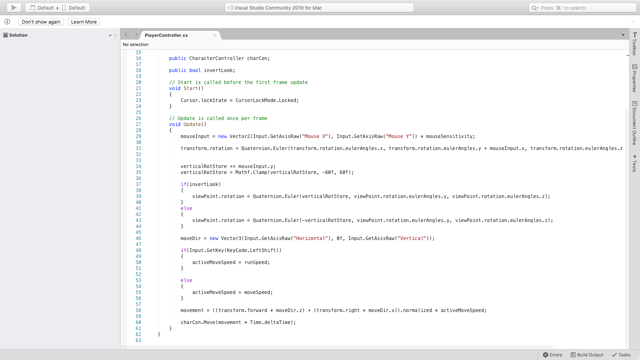Click the 'Start is called before' comment
This screenshot has height=360, width=640.
238,82
